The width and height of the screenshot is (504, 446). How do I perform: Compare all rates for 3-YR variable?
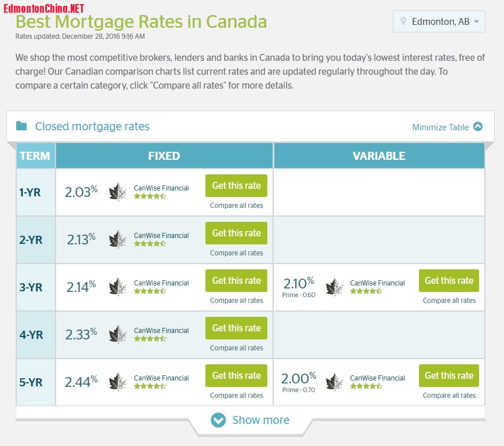tap(449, 301)
